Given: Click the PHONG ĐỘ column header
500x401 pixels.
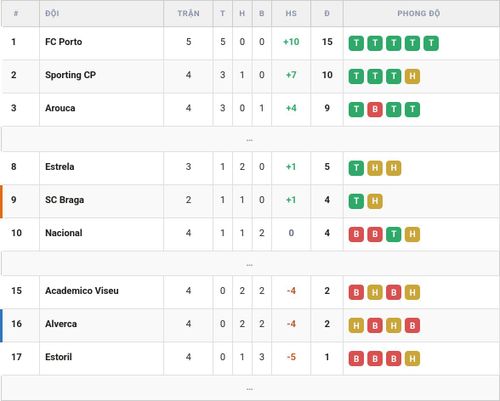Looking at the screenshot, I should pyautogui.click(x=419, y=13).
